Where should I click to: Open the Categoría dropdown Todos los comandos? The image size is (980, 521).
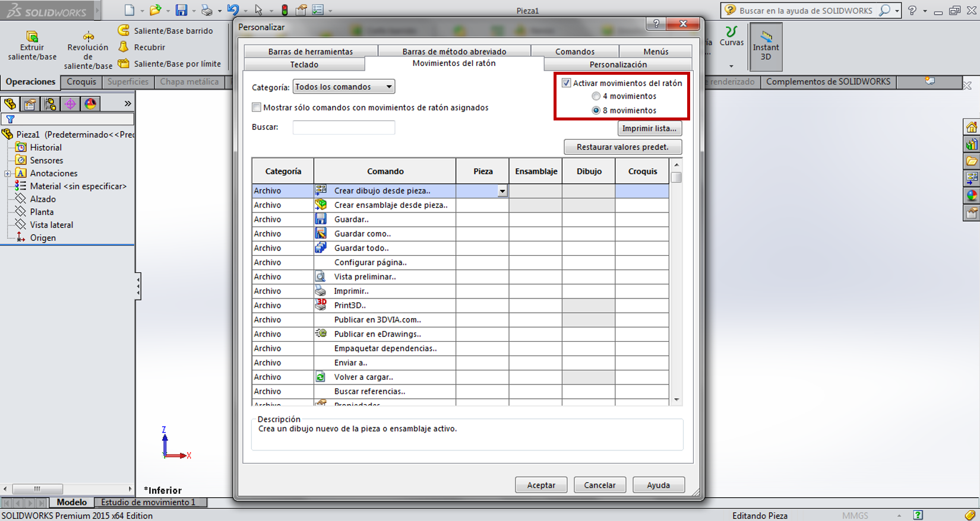(344, 87)
